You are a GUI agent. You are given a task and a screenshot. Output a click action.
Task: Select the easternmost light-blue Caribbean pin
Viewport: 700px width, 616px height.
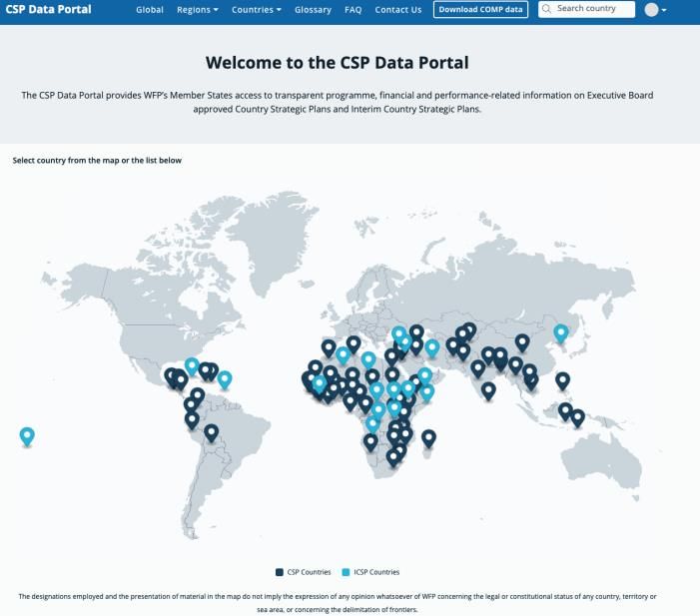click(x=225, y=379)
